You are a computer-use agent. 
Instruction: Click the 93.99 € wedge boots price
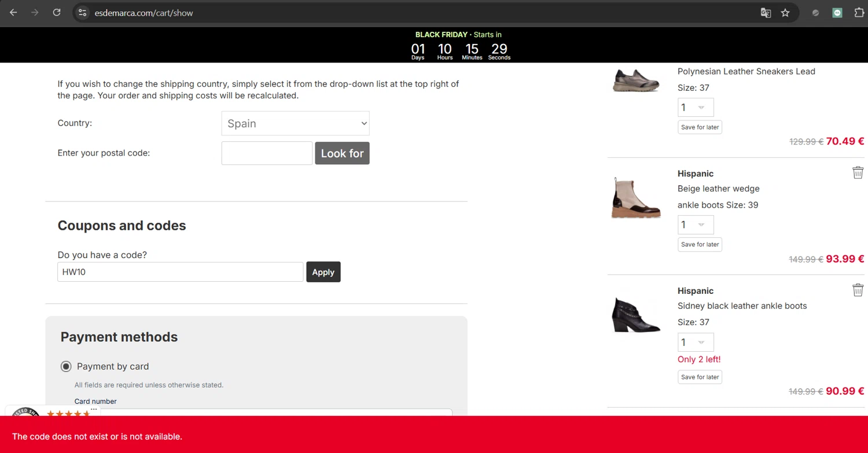pyautogui.click(x=845, y=259)
